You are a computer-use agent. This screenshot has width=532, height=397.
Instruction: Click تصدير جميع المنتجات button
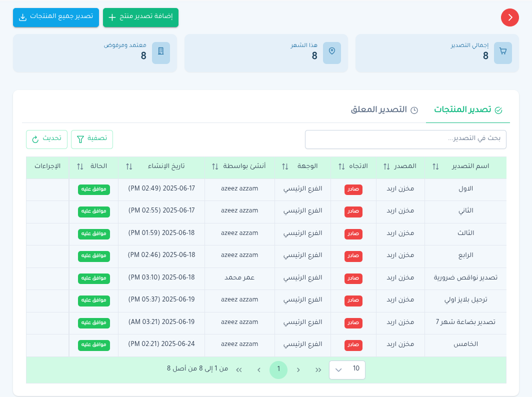tap(56, 17)
